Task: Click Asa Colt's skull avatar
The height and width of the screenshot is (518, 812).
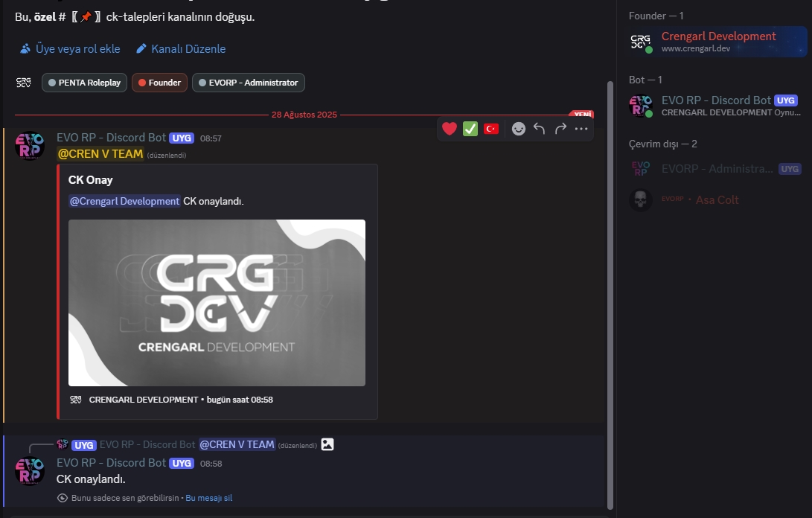Action: [641, 200]
